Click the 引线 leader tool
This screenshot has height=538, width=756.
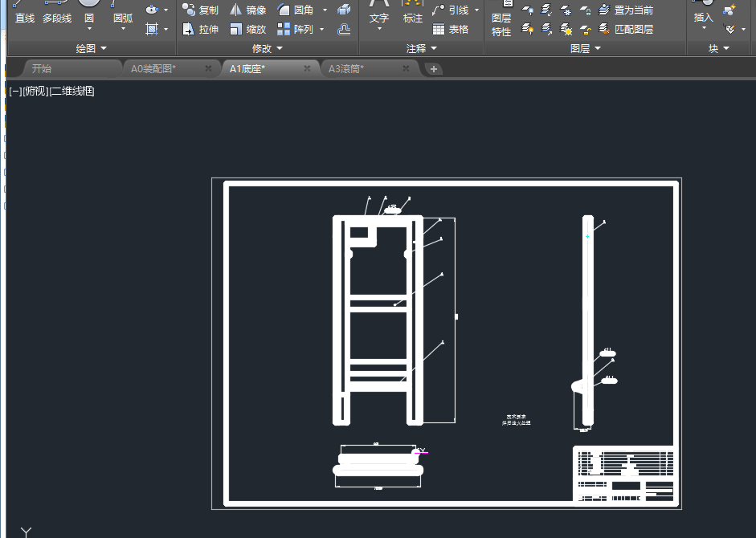click(x=451, y=10)
